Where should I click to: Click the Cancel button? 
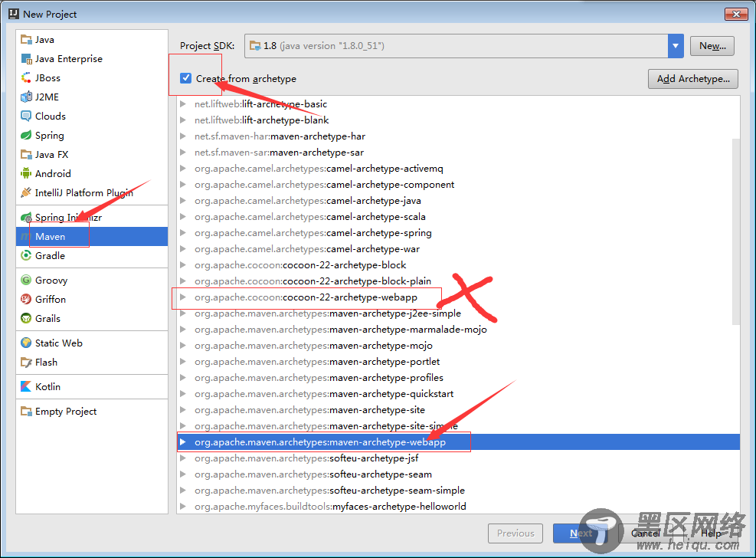[646, 533]
